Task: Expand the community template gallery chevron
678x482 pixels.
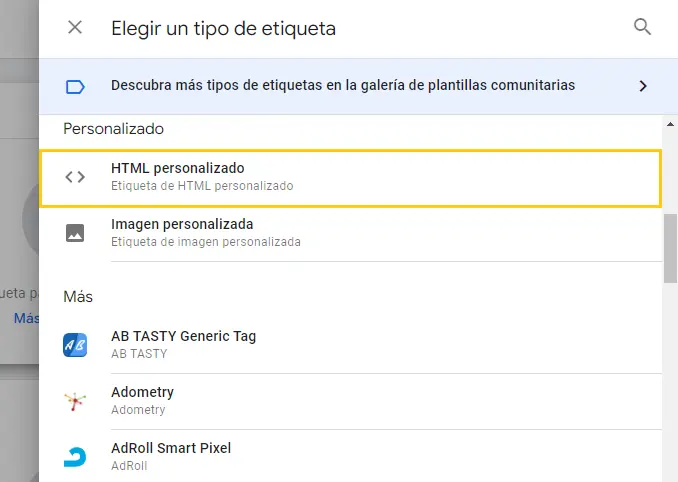Action: click(x=643, y=86)
